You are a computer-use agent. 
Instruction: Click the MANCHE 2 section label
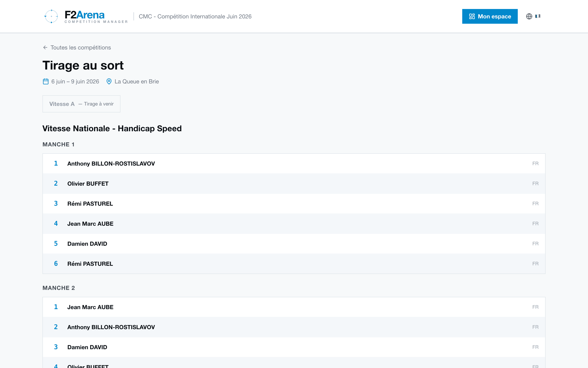click(59, 288)
